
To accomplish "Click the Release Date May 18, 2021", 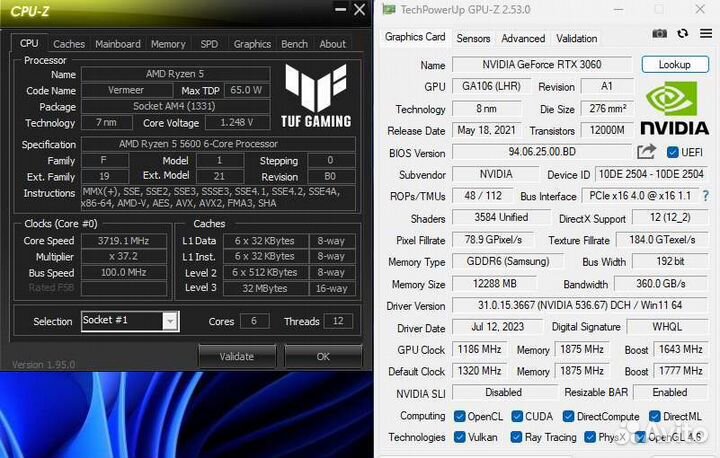I will tap(487, 130).
